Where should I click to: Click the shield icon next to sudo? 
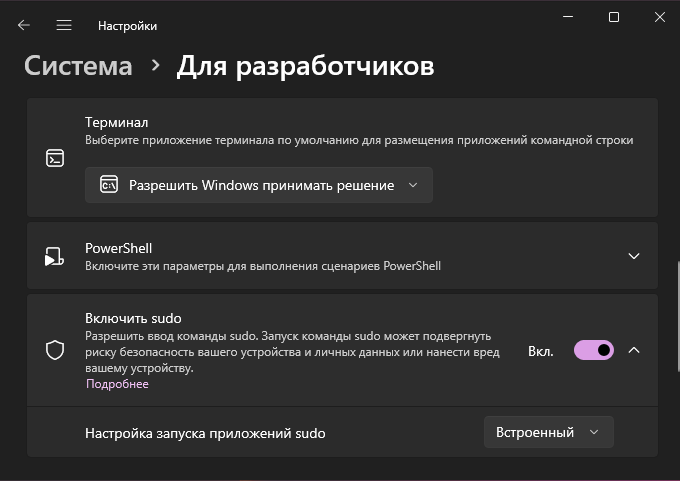coord(55,350)
